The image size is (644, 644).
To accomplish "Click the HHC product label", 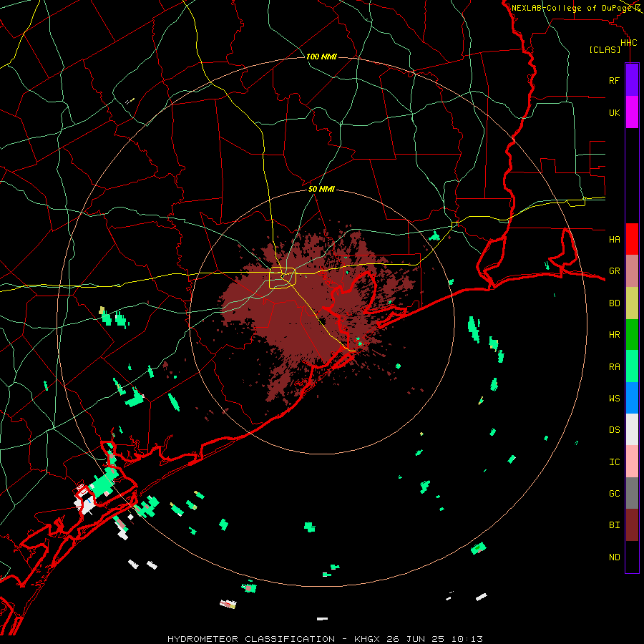I will [629, 43].
